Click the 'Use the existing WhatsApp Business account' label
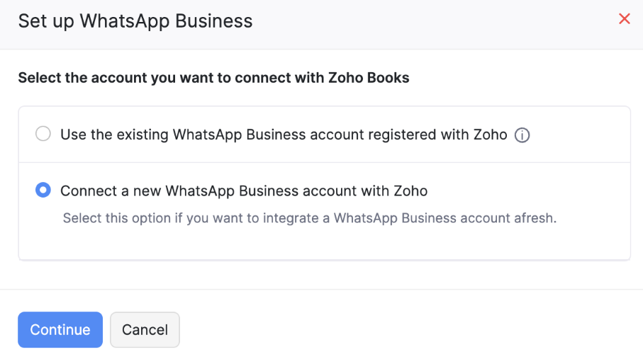Image resolution: width=643 pixels, height=364 pixels. point(284,135)
